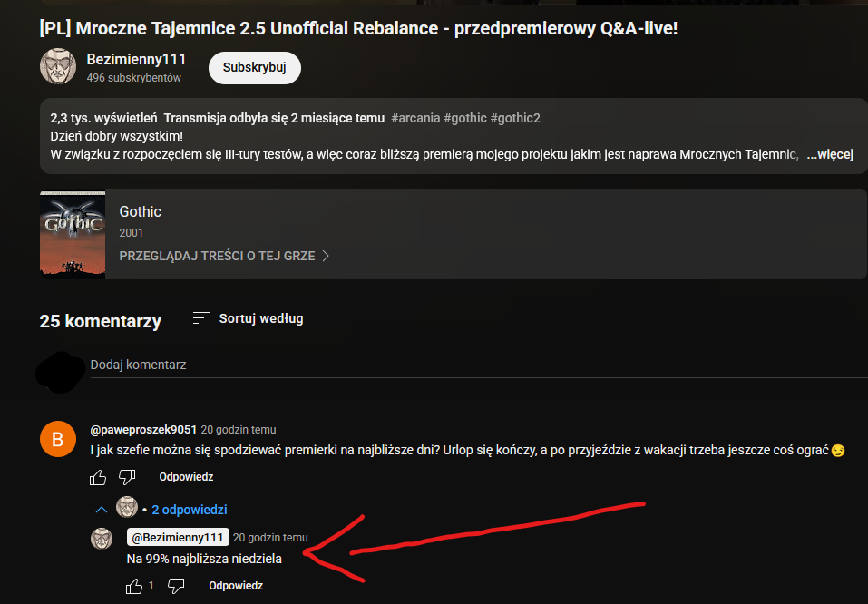This screenshot has width=868, height=604.
Task: Expand description with ...więcej
Action: (x=829, y=154)
